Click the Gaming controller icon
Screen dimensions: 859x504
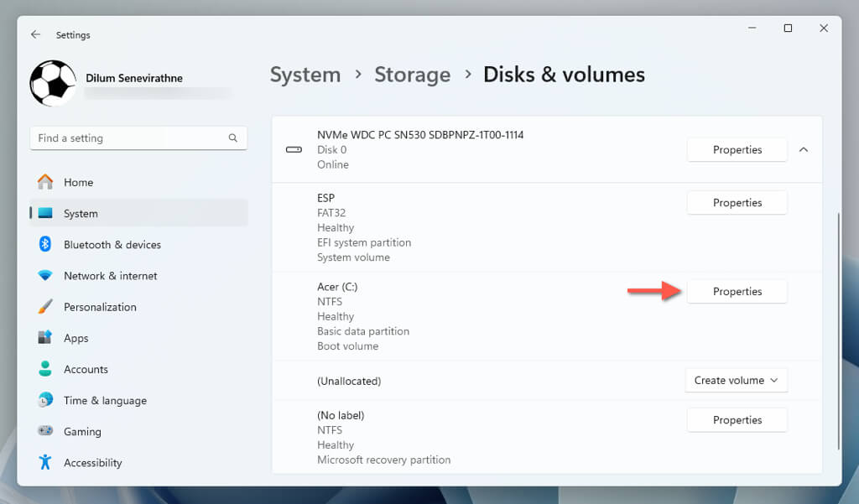pos(45,431)
